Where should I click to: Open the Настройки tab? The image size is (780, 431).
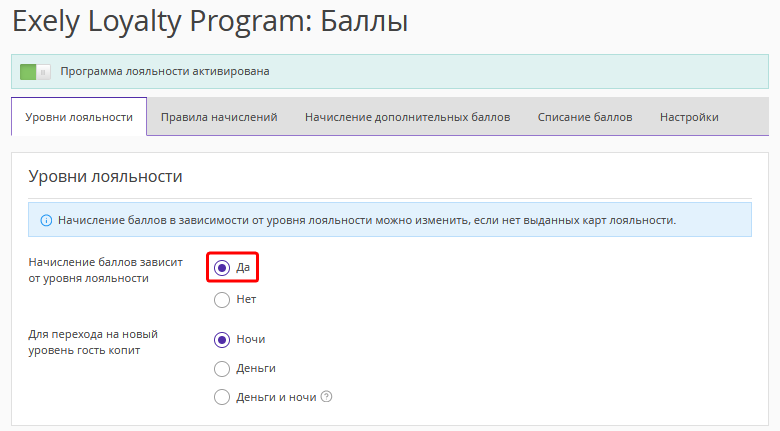pos(689,117)
